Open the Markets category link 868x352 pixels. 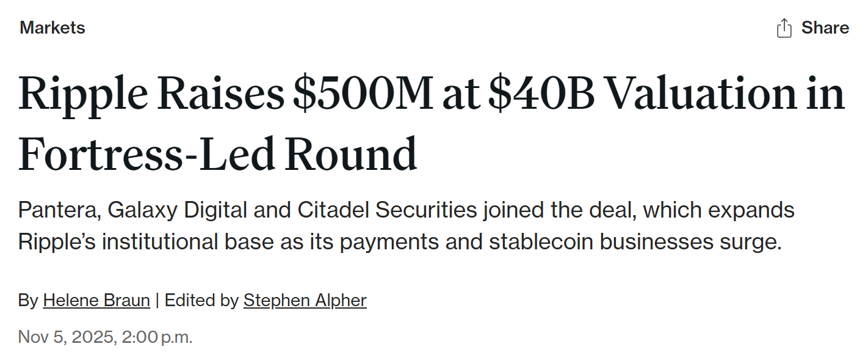pos(52,28)
